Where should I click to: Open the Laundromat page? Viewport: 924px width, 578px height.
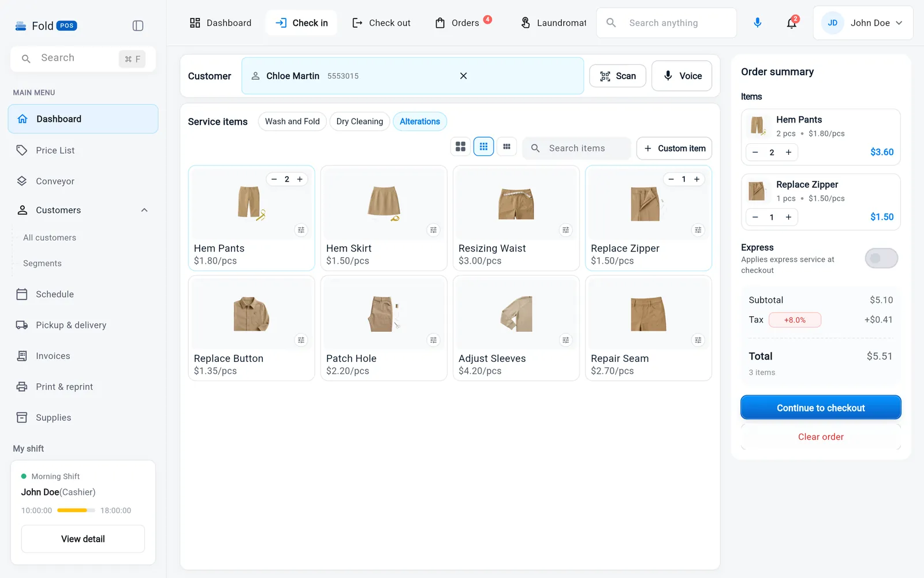pos(553,23)
